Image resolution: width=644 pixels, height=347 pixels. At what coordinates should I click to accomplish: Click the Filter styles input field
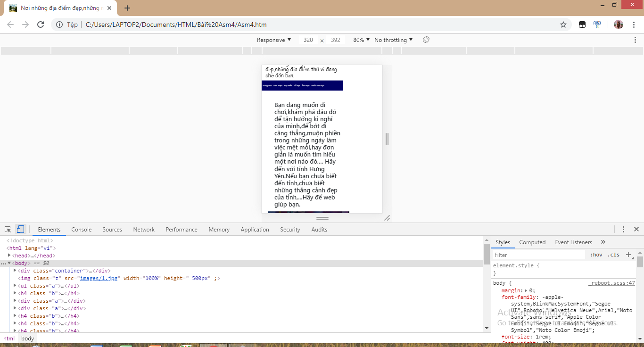pos(538,255)
